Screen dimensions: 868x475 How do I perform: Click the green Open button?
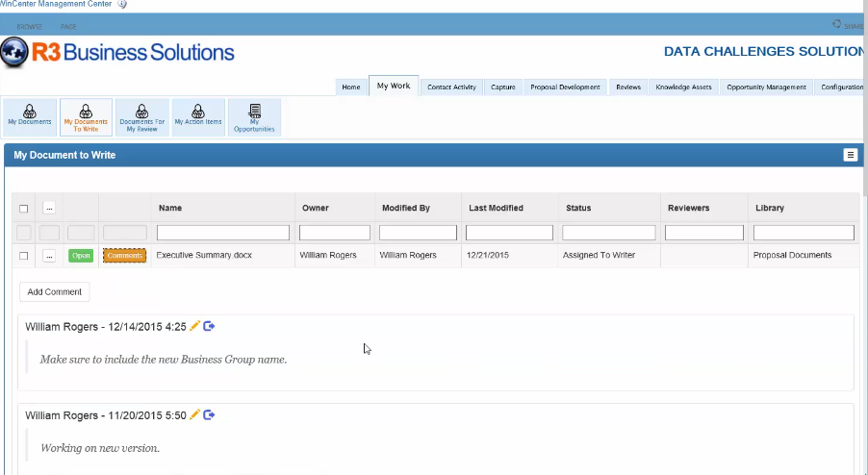click(x=81, y=256)
